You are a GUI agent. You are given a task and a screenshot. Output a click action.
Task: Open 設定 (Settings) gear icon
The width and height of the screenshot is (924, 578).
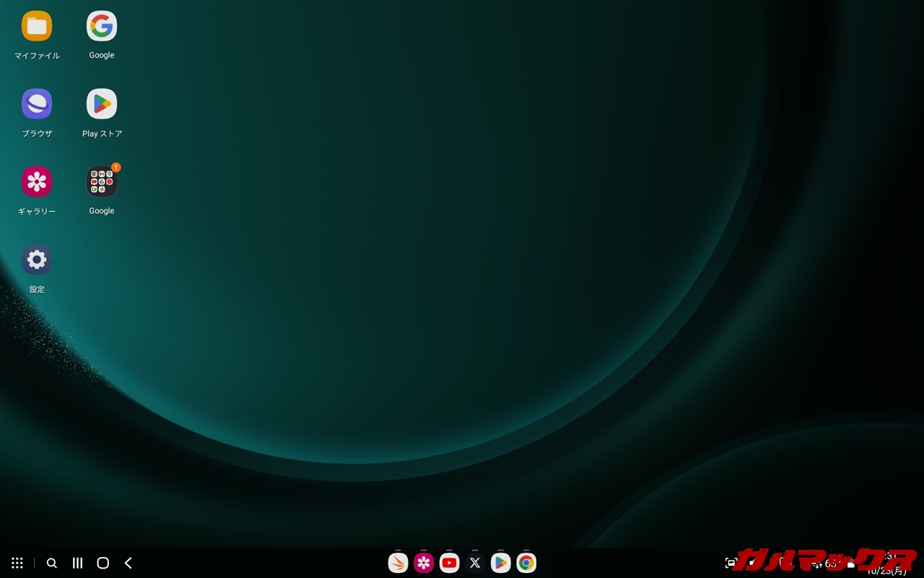[x=37, y=260]
